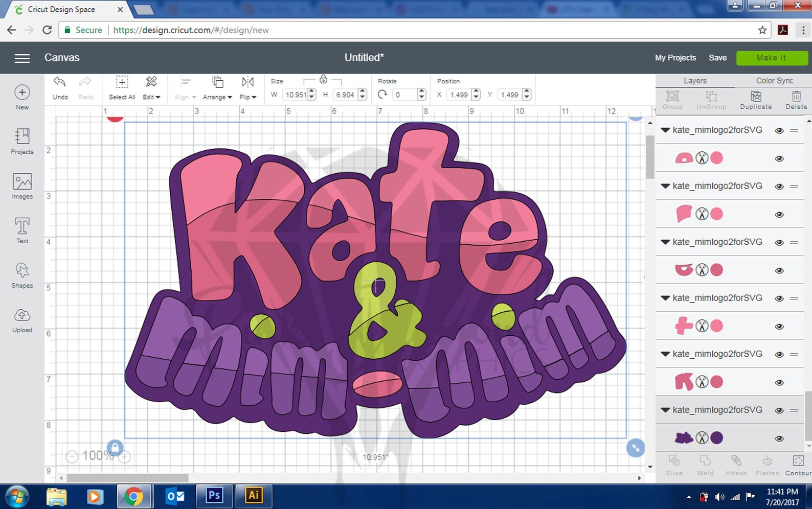Hide the pink cross shape layer

click(x=779, y=327)
